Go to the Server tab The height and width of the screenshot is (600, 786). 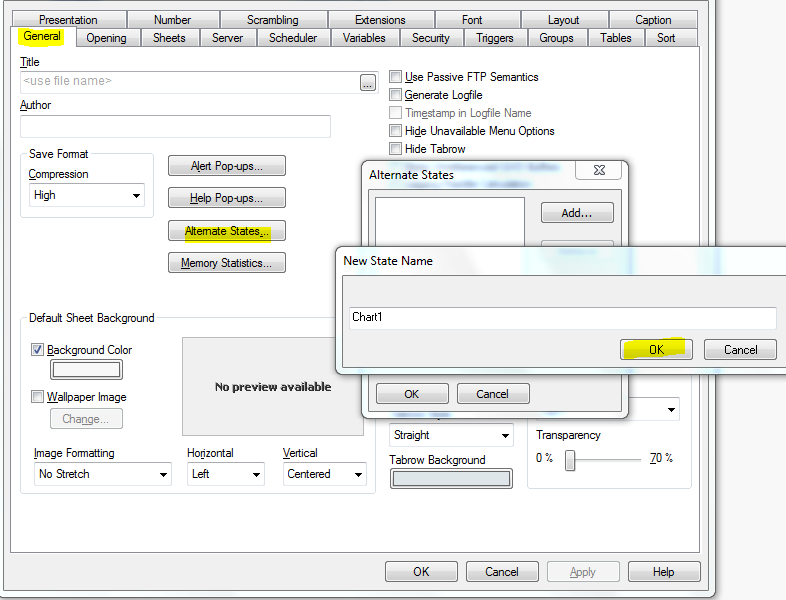[x=227, y=38]
